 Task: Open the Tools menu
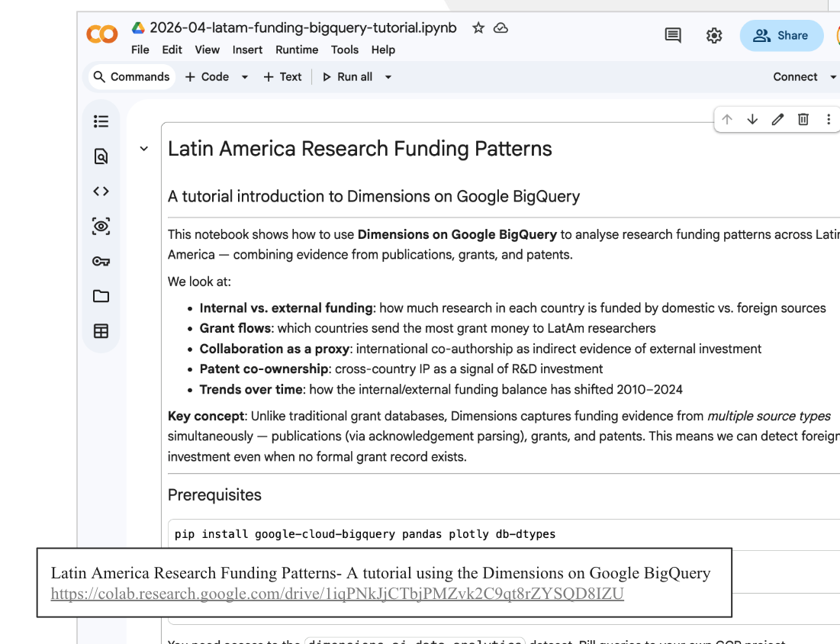pyautogui.click(x=344, y=50)
